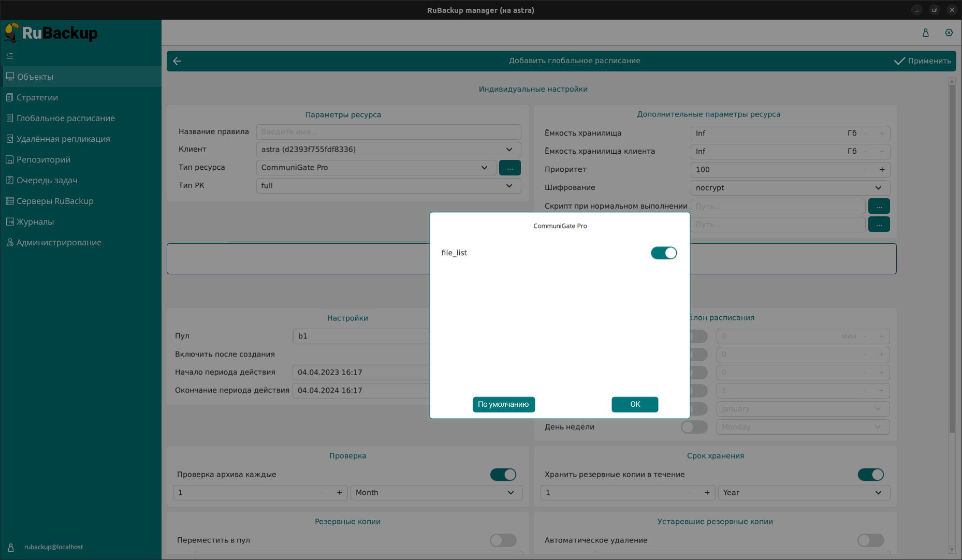This screenshot has height=560, width=962.
Task: Open Глобальное расписание in sidebar
Action: click(x=66, y=118)
